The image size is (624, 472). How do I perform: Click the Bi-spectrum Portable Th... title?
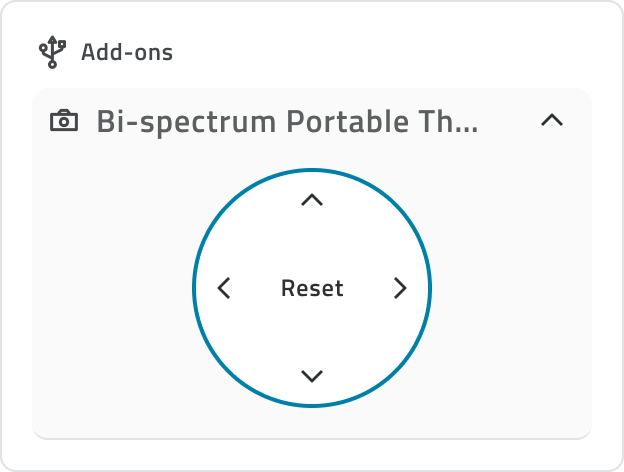click(287, 122)
